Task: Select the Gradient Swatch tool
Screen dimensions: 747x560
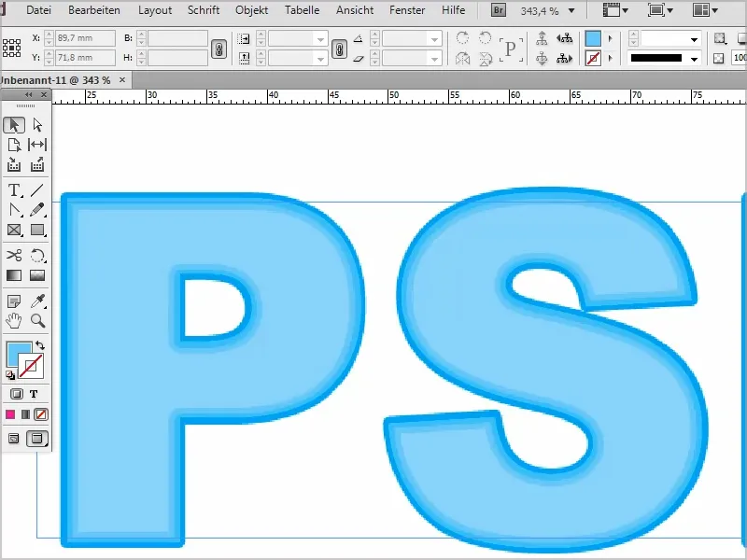Action: tap(14, 275)
